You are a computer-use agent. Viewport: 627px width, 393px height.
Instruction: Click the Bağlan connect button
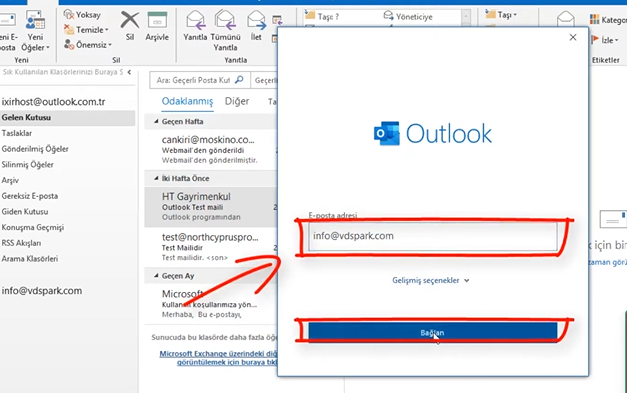pos(433,332)
